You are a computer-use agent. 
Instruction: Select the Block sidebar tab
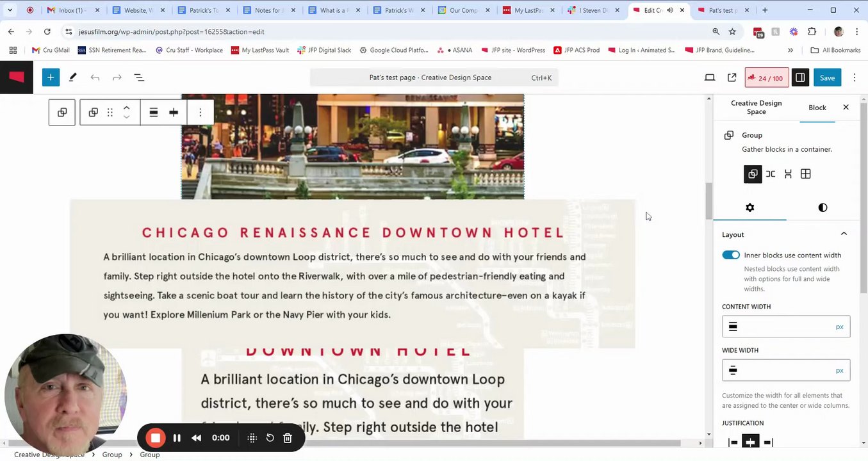817,108
